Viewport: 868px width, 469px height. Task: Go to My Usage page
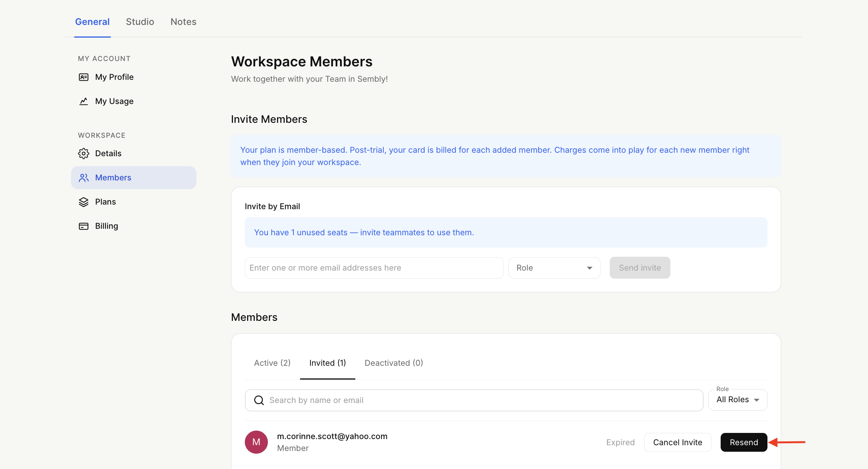[x=134, y=101]
